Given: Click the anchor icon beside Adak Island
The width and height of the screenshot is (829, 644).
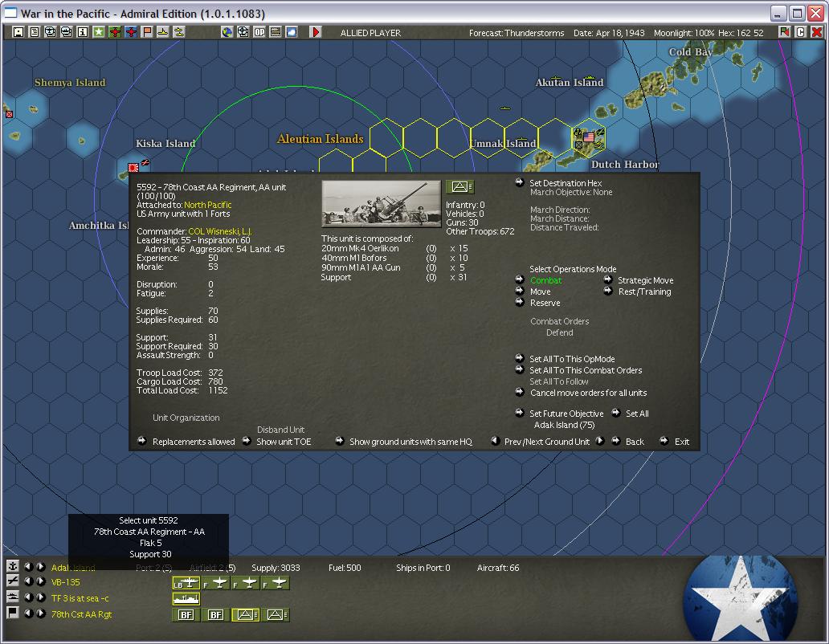Looking at the screenshot, I should tap(13, 566).
